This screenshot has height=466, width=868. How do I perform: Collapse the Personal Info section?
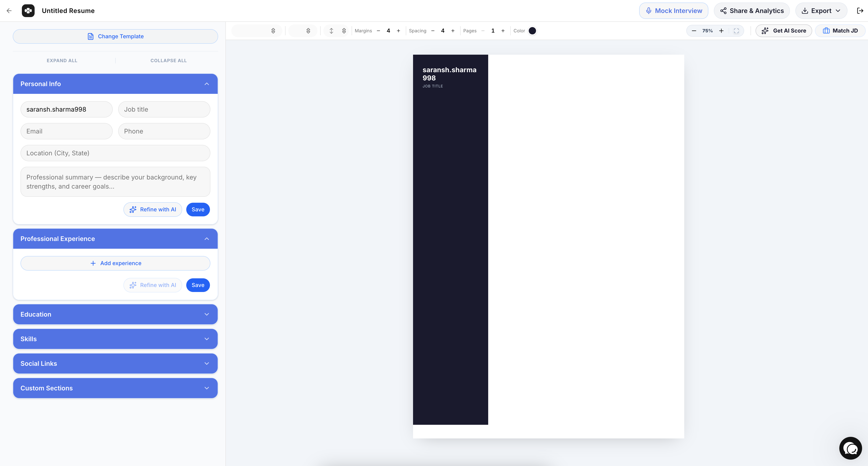207,84
